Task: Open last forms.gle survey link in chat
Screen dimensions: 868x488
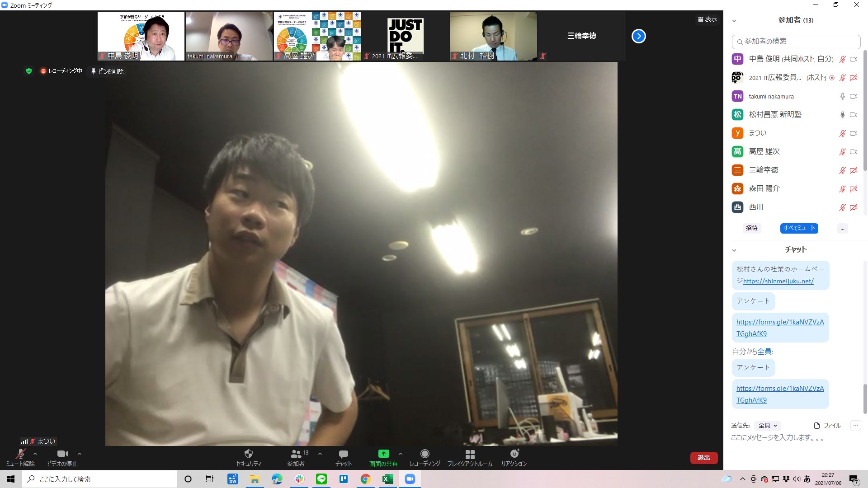Action: (x=780, y=394)
